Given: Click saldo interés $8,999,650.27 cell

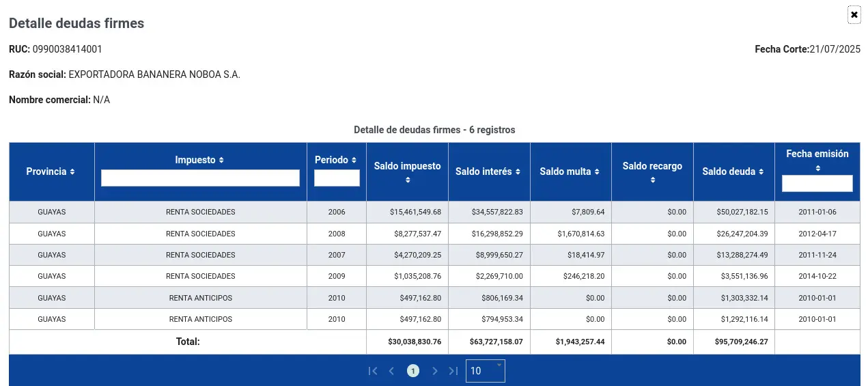Looking at the screenshot, I should pyautogui.click(x=489, y=255).
